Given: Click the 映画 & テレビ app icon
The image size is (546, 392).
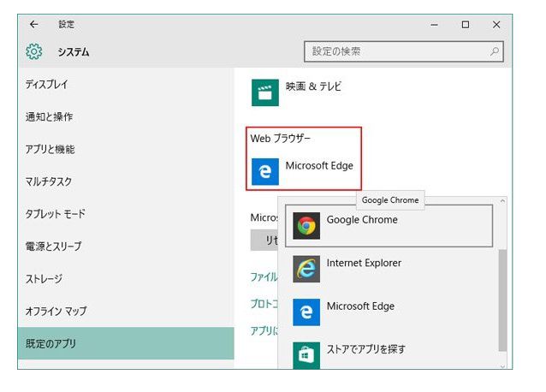Looking at the screenshot, I should [265, 92].
